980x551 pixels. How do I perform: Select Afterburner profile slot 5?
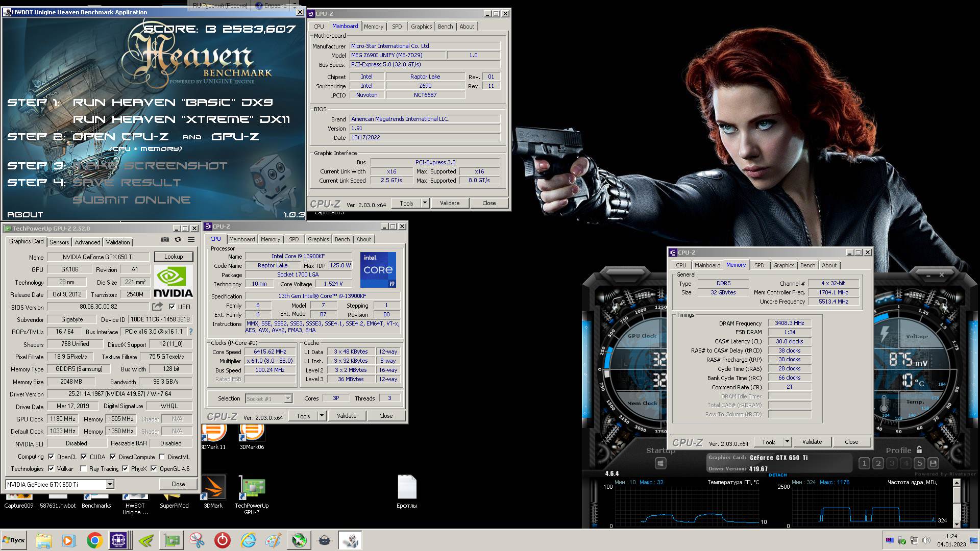(x=919, y=463)
